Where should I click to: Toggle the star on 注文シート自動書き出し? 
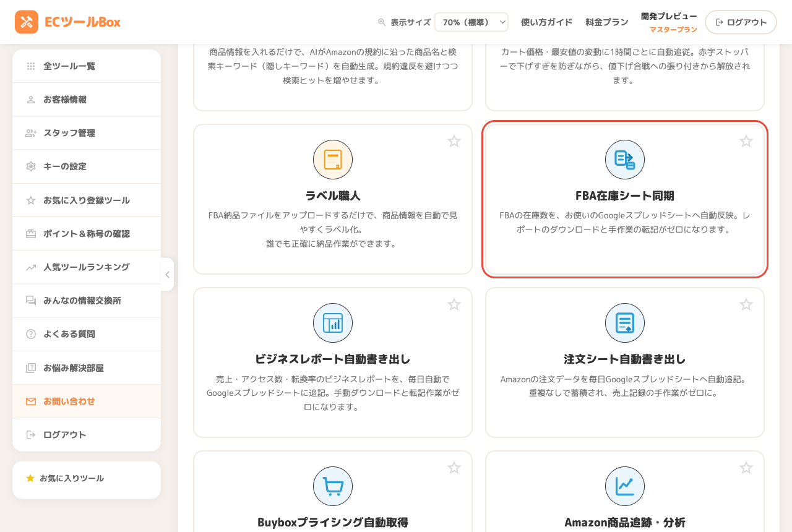pyautogui.click(x=746, y=304)
